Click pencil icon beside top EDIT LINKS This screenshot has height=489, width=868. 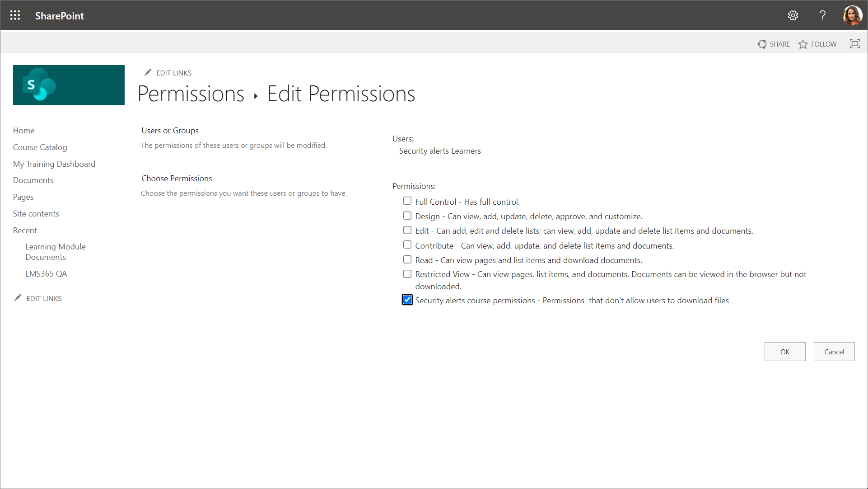pos(148,73)
